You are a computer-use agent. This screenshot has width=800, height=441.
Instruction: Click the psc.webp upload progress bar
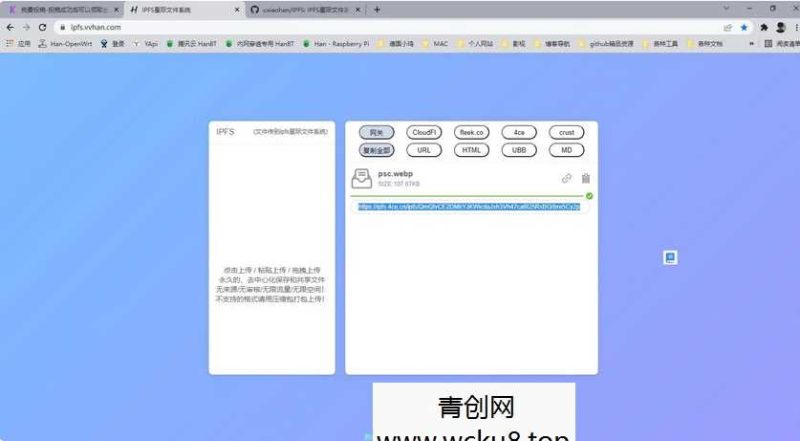click(x=467, y=195)
